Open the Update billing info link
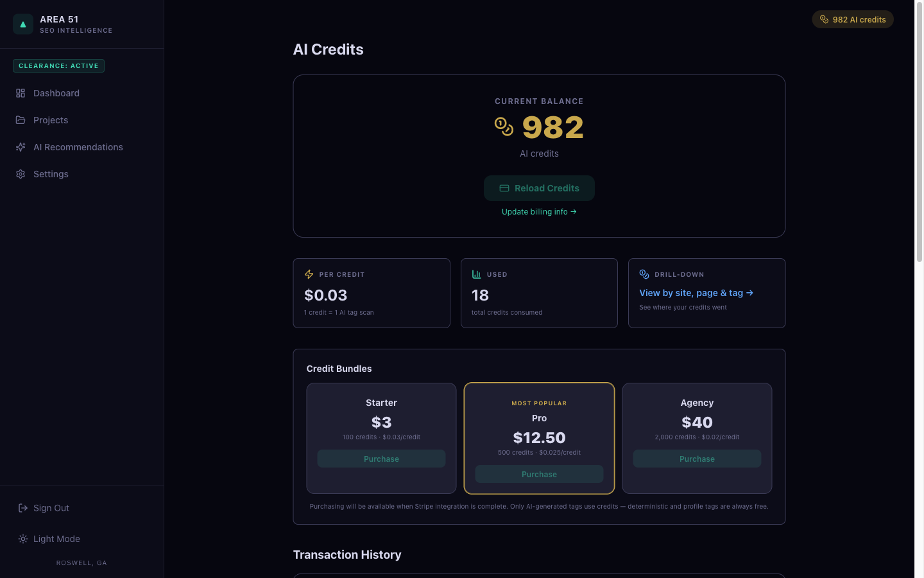This screenshot has width=924, height=578. click(539, 212)
